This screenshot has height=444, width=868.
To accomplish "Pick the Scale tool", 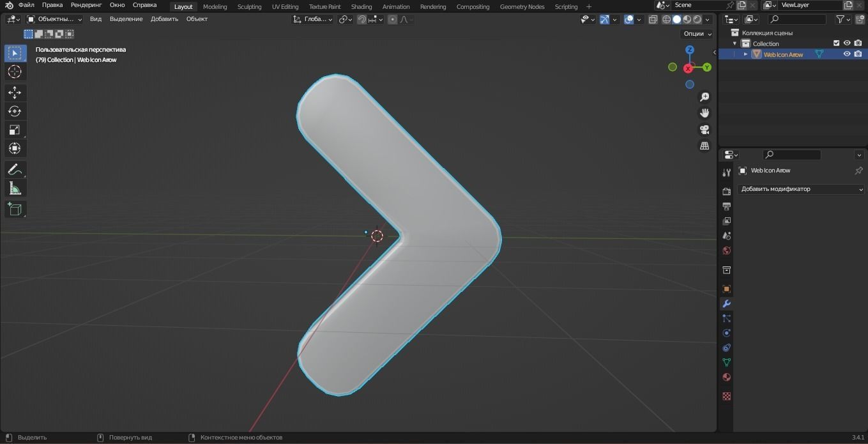I will click(15, 130).
